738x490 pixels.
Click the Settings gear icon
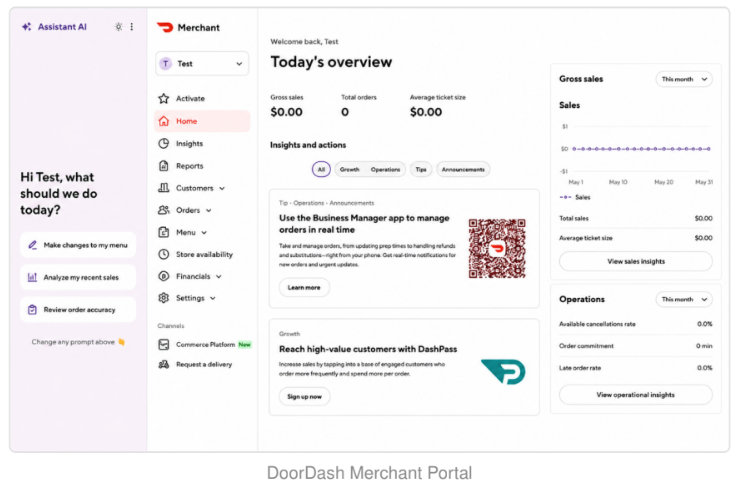pyautogui.click(x=163, y=298)
